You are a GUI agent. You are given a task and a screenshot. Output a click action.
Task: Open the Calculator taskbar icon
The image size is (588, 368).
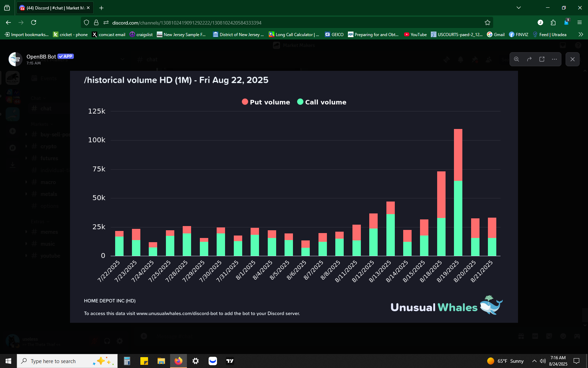pos(127,361)
